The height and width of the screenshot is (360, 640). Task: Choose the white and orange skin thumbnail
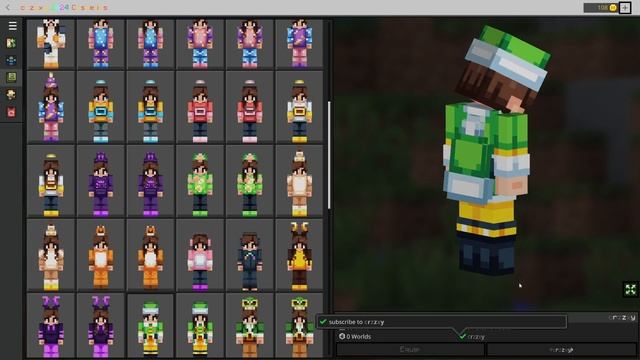[x=51, y=43]
